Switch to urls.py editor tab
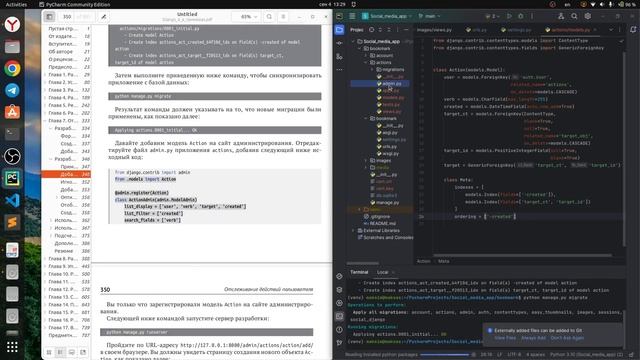Image resolution: width=640 pixels, height=360 pixels. click(x=476, y=30)
